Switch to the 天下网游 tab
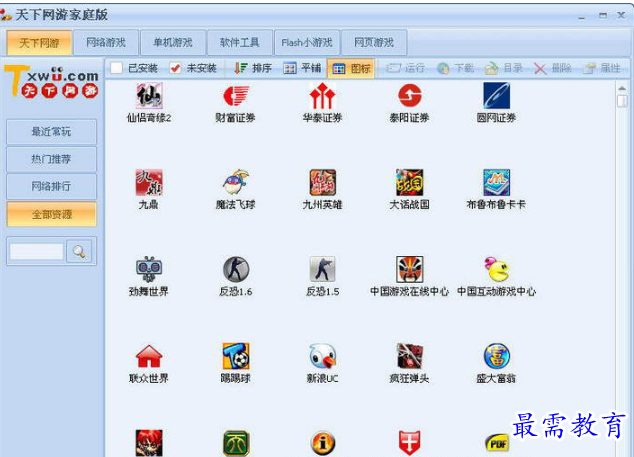The height and width of the screenshot is (457, 634). point(39,42)
